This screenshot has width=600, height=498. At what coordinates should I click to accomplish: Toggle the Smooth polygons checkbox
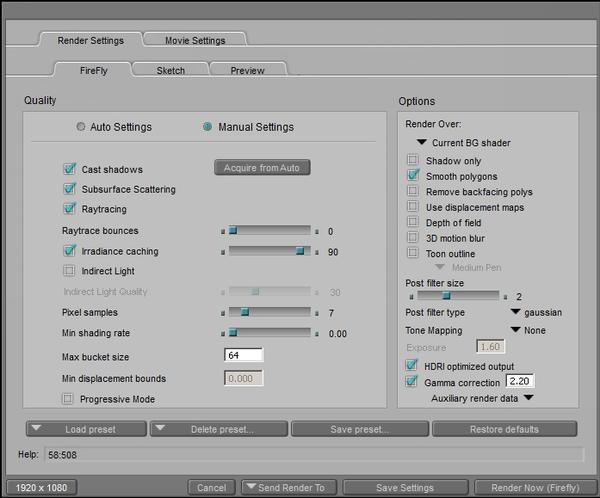413,175
